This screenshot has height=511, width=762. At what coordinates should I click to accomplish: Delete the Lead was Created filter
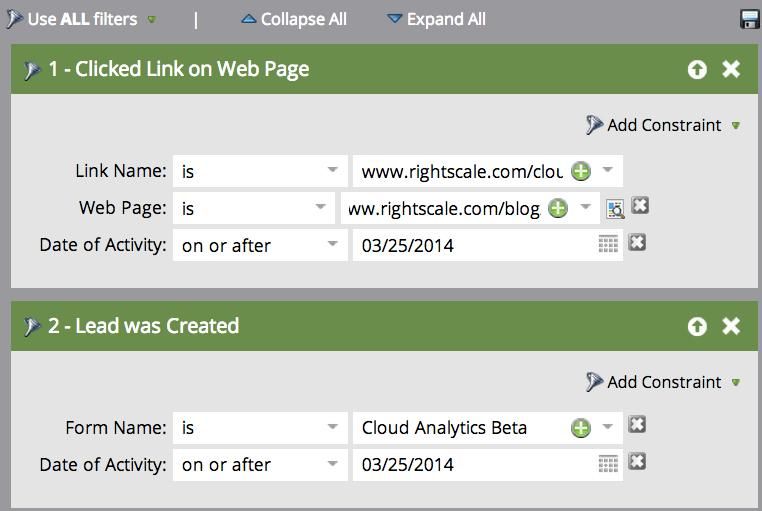731,326
